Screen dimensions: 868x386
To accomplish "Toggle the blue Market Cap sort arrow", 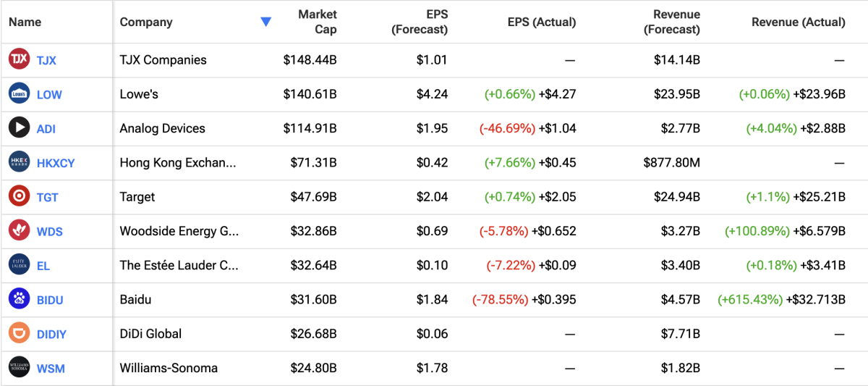I will pos(265,22).
